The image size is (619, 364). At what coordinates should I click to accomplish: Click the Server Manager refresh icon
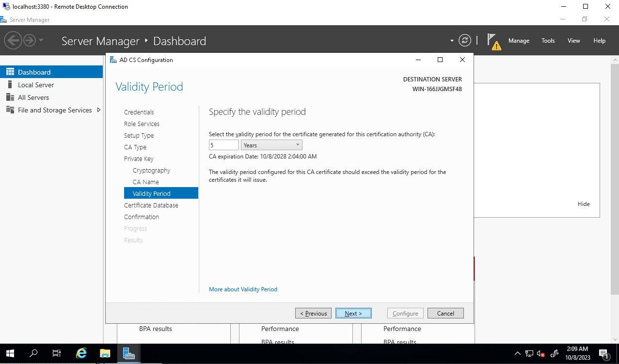(x=464, y=41)
